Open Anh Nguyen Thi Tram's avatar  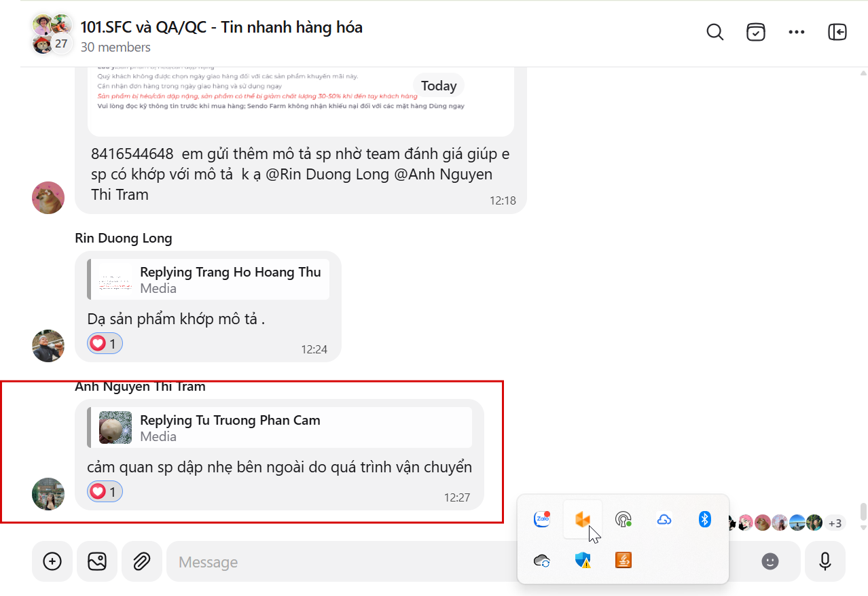[48, 494]
